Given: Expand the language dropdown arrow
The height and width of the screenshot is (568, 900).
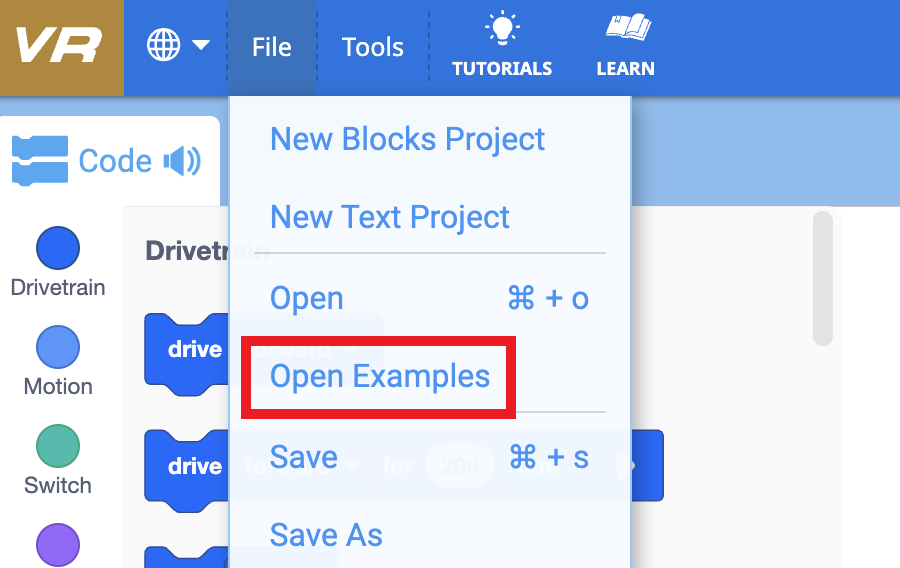Looking at the screenshot, I should pyautogui.click(x=201, y=46).
